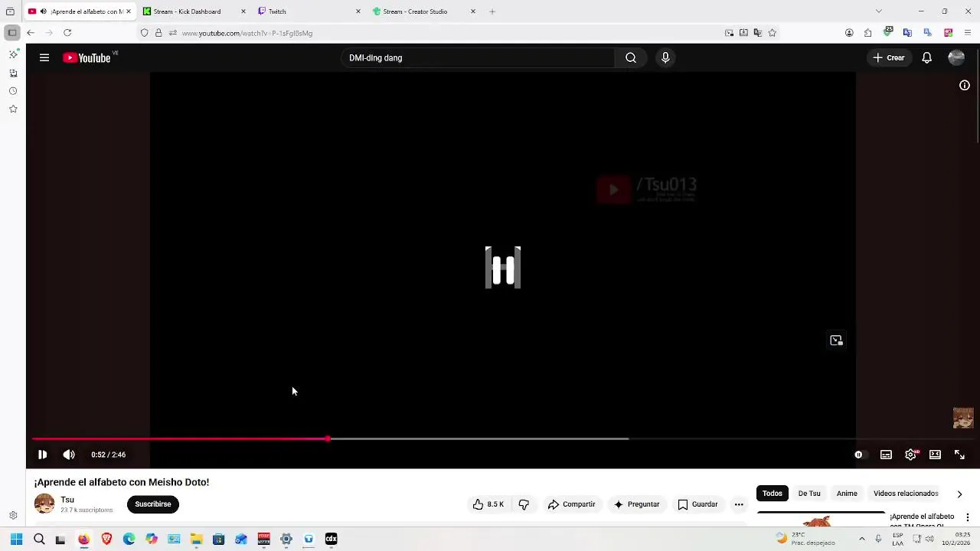Select the Anime filter chip

(x=847, y=494)
